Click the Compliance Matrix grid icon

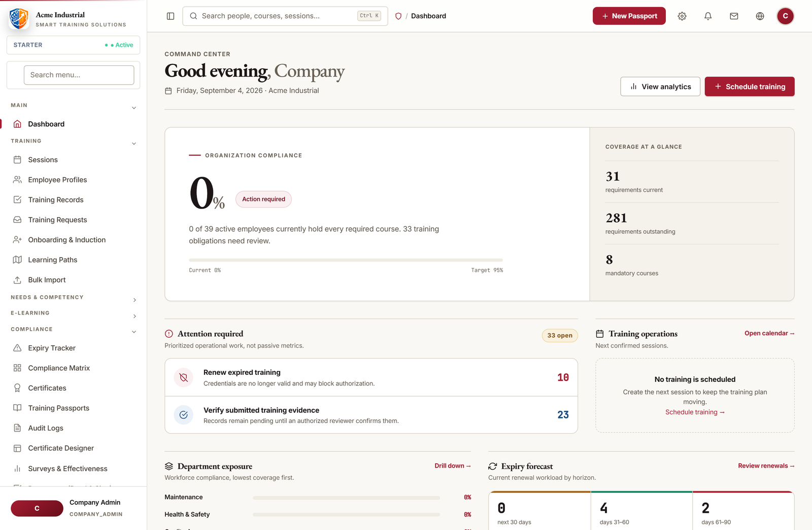pos(17,368)
